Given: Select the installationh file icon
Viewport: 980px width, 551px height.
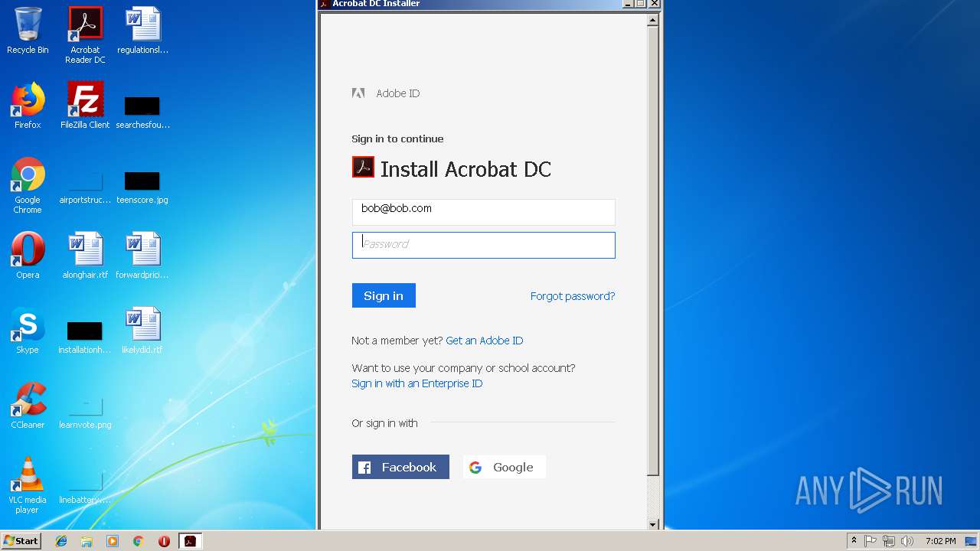Looking at the screenshot, I should [x=85, y=337].
